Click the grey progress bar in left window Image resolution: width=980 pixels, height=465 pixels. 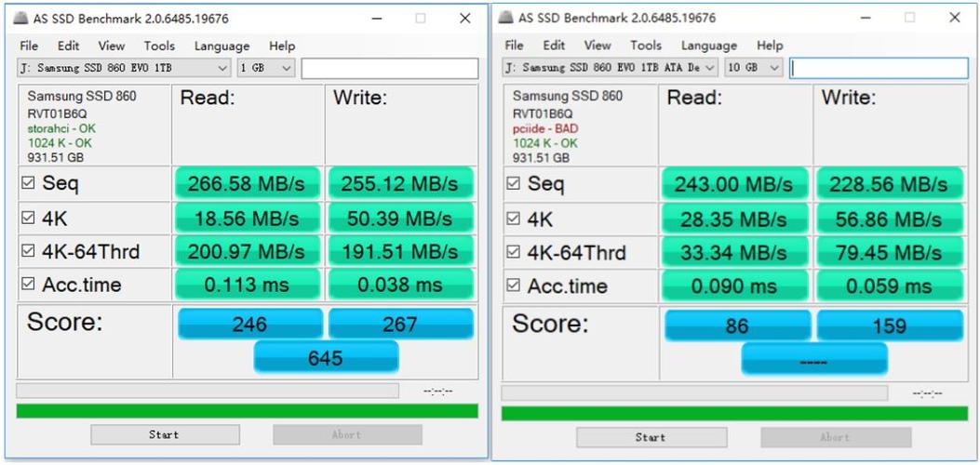[x=208, y=391]
